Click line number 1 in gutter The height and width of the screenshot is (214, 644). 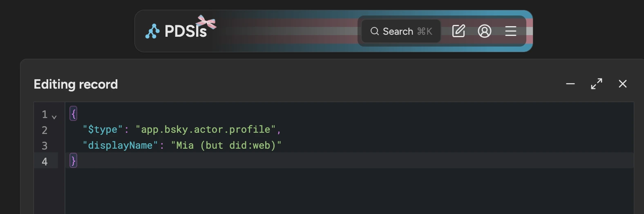pyautogui.click(x=45, y=114)
